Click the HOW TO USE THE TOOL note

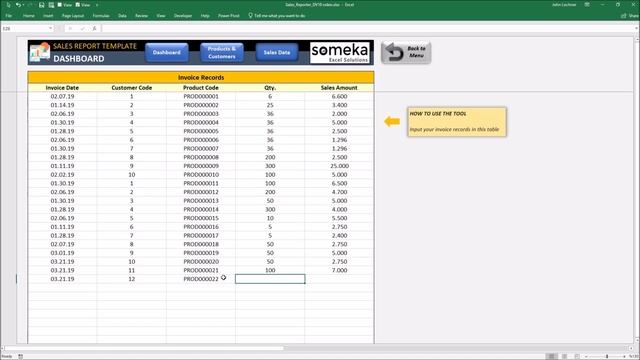click(457, 122)
